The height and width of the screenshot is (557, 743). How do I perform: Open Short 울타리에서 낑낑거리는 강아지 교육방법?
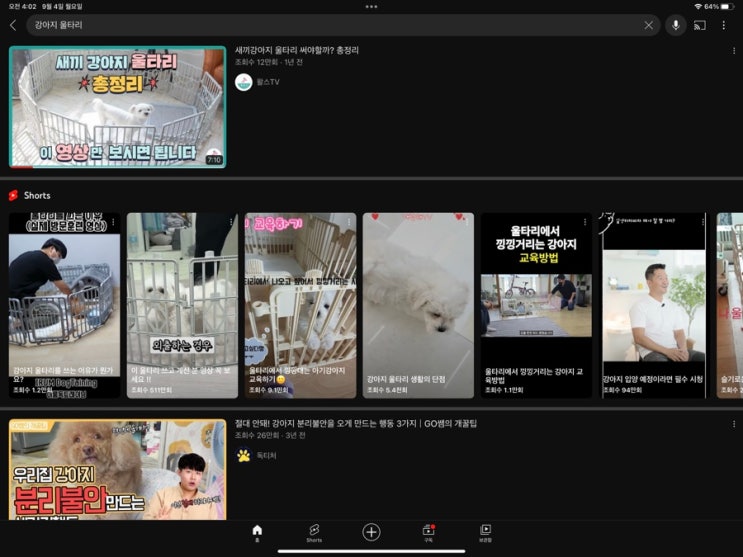pos(536,305)
